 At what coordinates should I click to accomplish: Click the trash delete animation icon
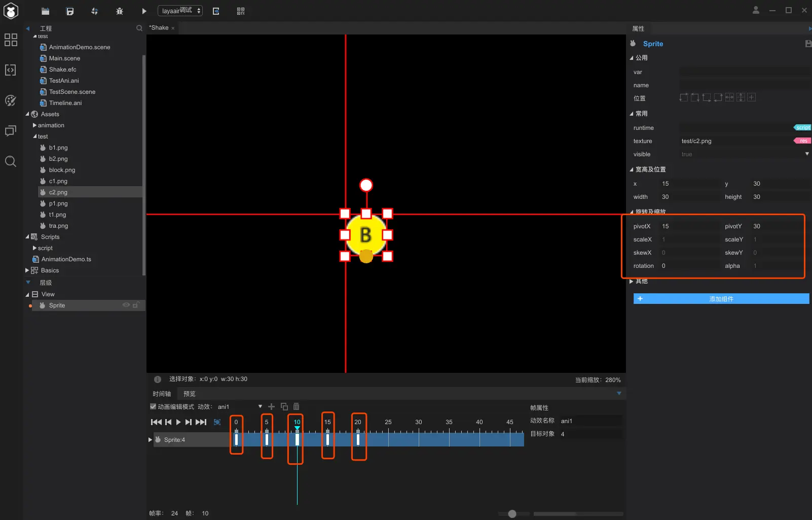coord(297,406)
